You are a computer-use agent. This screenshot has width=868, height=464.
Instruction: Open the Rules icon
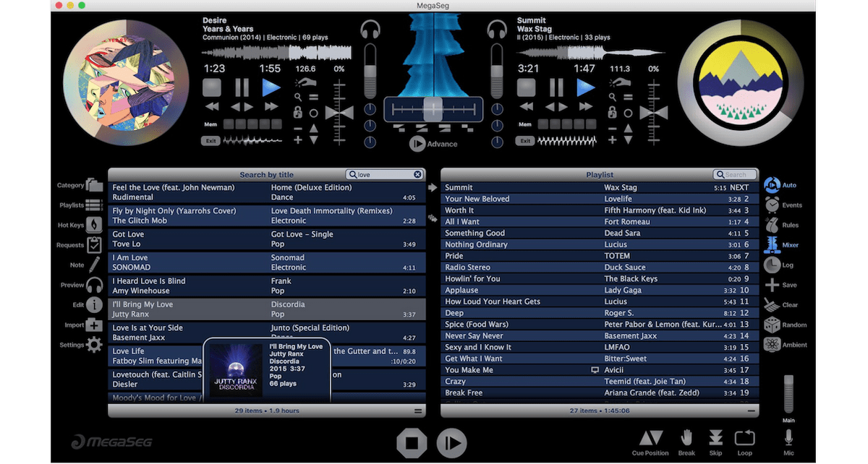click(772, 225)
